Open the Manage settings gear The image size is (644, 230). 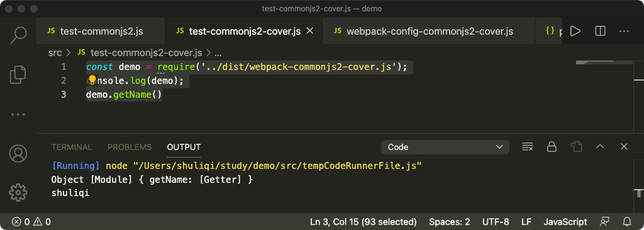point(18,192)
